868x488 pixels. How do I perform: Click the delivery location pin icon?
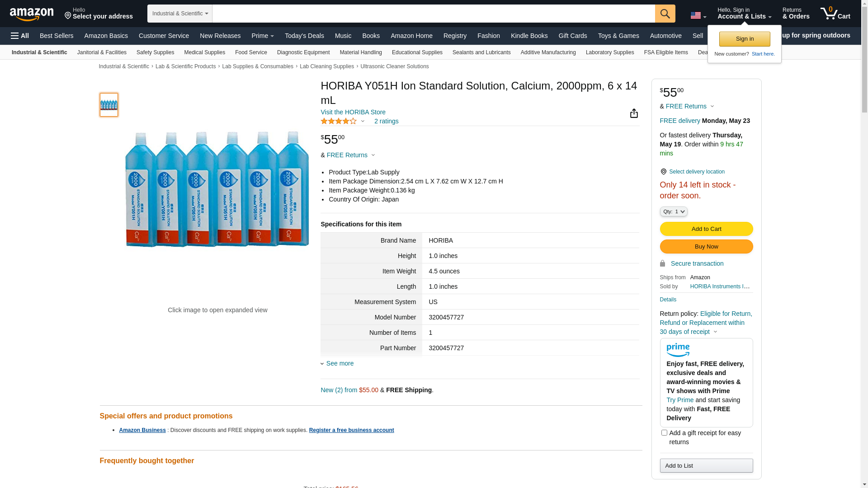pos(663,172)
